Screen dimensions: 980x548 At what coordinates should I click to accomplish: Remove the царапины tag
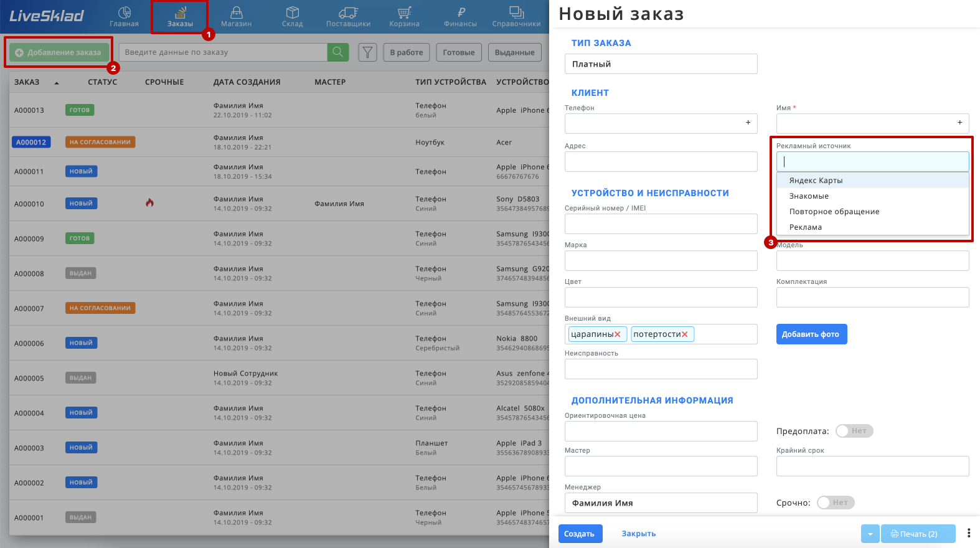(x=618, y=334)
